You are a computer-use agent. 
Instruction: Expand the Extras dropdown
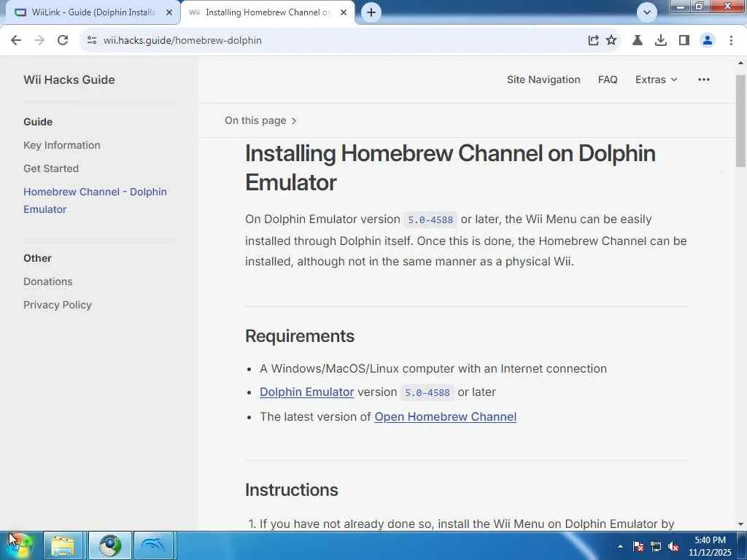tap(656, 79)
